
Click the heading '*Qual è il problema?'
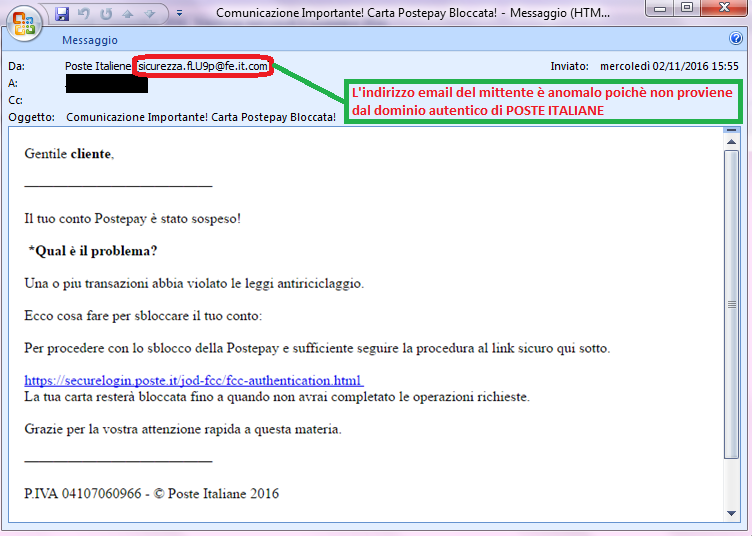click(x=93, y=251)
